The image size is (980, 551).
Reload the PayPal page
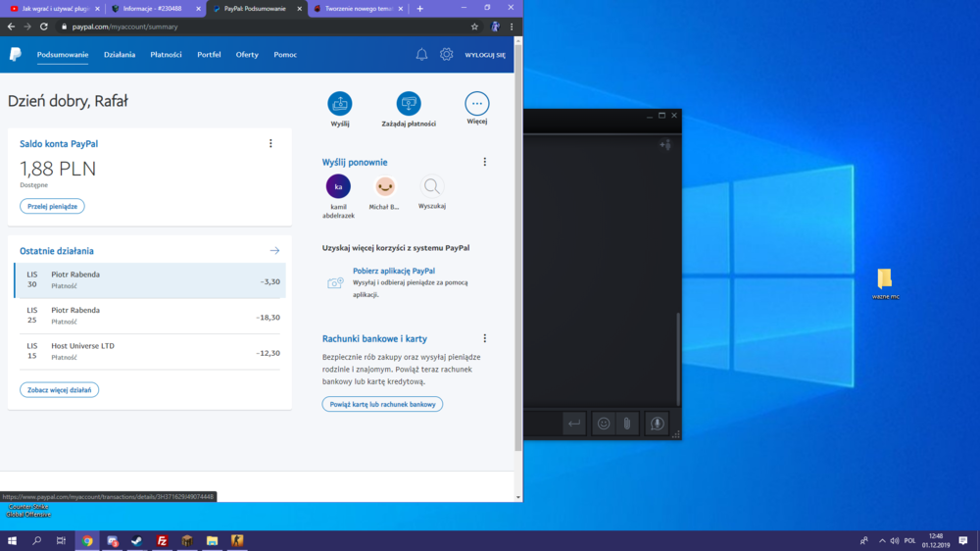44,26
